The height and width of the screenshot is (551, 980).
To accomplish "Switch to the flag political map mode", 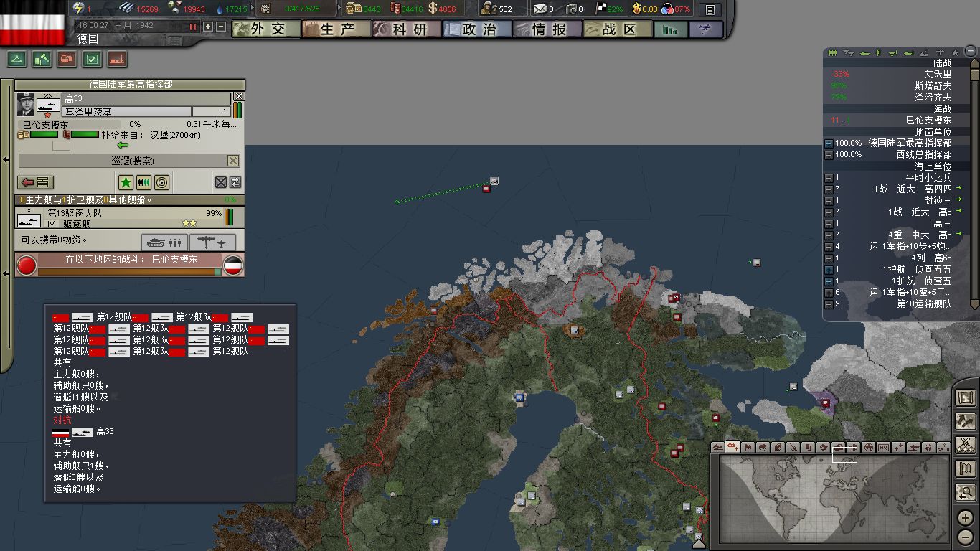I will 748,447.
